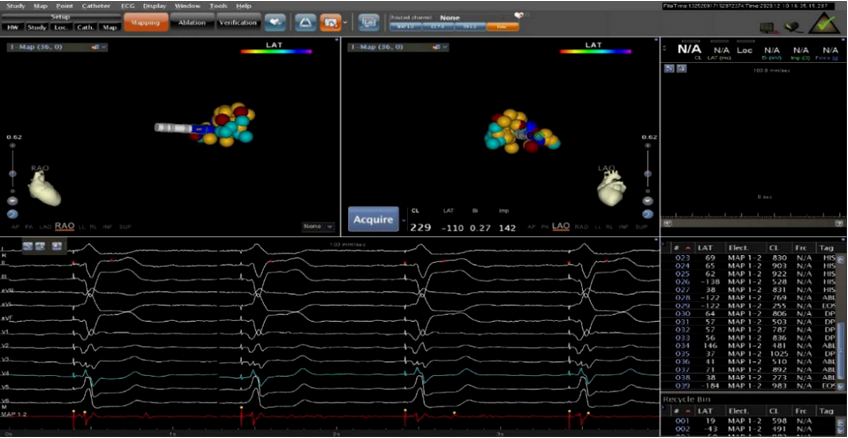The height and width of the screenshot is (438, 848).
Task: Click the LAO heart orientation model
Action: click(x=612, y=186)
